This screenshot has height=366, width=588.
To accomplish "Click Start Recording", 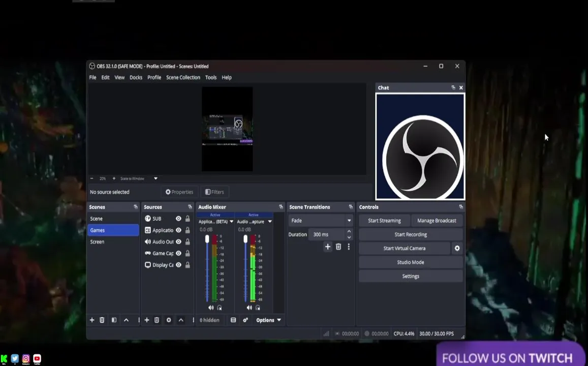I will tap(411, 234).
